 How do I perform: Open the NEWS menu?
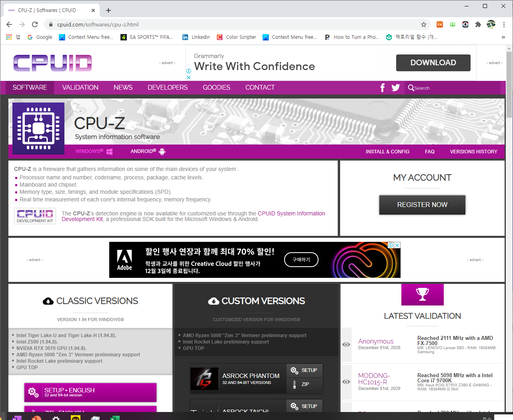tap(123, 88)
